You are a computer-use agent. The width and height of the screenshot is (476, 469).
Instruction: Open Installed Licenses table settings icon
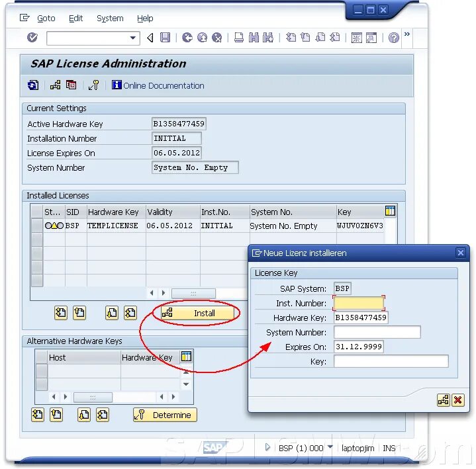390,211
